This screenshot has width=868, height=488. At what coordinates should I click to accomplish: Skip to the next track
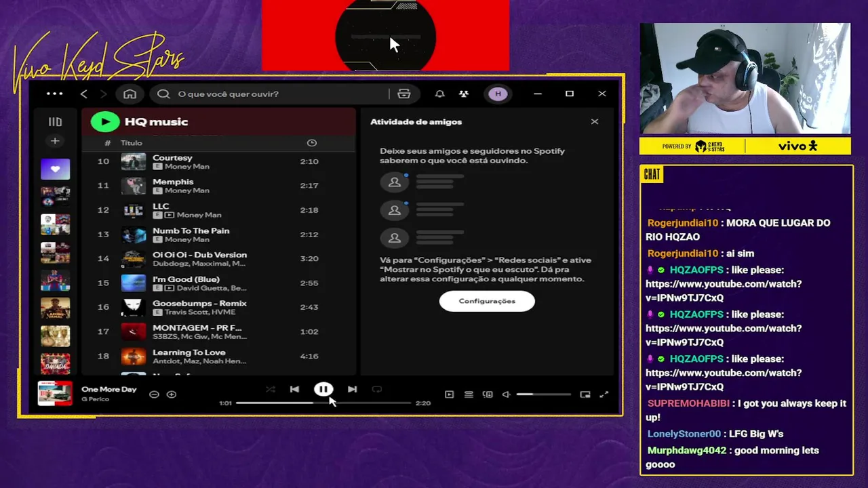[x=352, y=389]
